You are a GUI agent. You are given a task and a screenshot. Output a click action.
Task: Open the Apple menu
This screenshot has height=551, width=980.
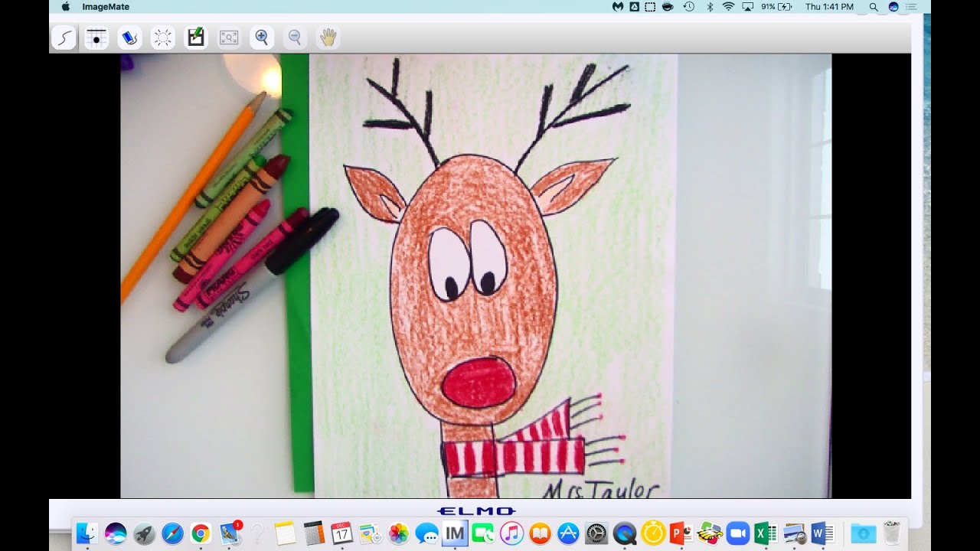click(x=65, y=6)
